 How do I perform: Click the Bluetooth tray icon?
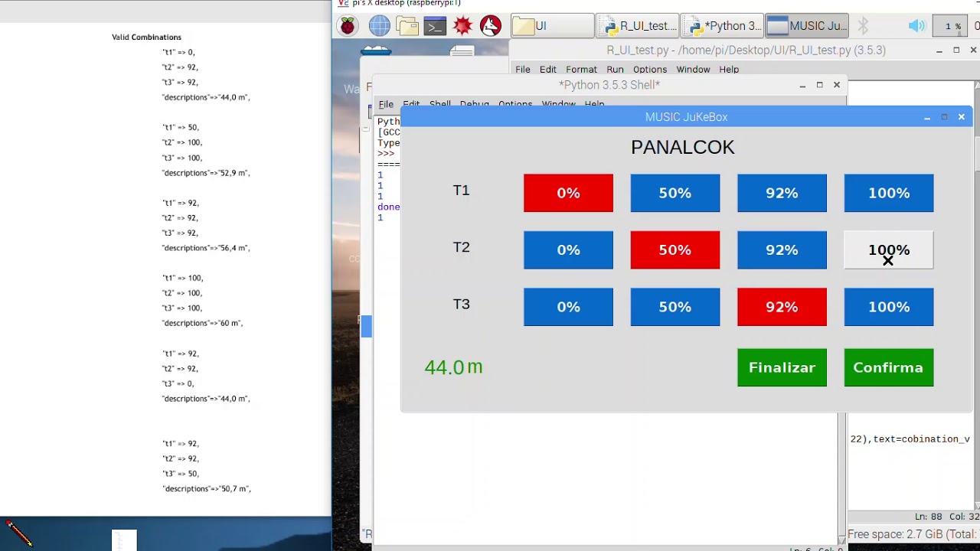click(x=863, y=26)
